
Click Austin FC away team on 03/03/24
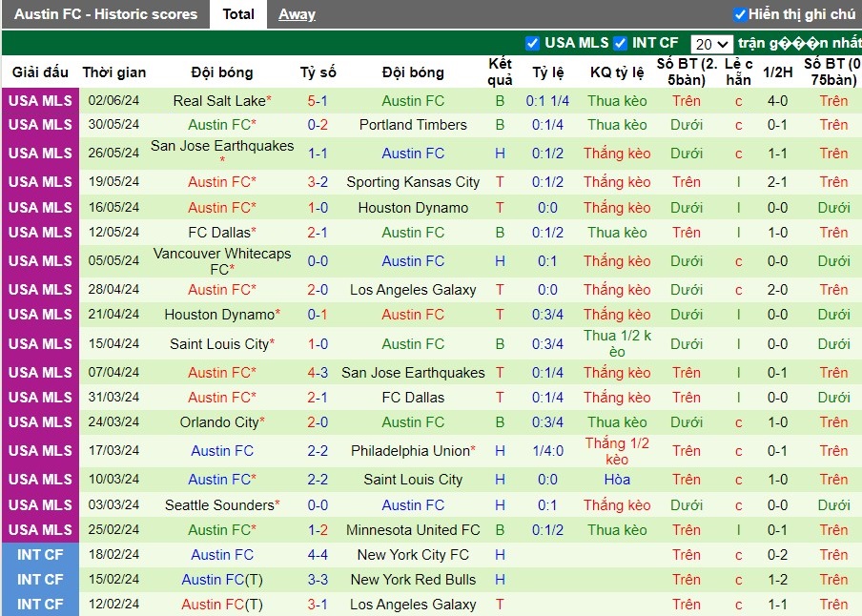413,504
